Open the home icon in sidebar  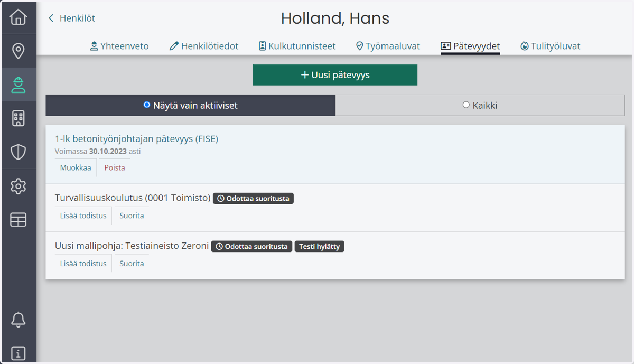pyautogui.click(x=18, y=17)
